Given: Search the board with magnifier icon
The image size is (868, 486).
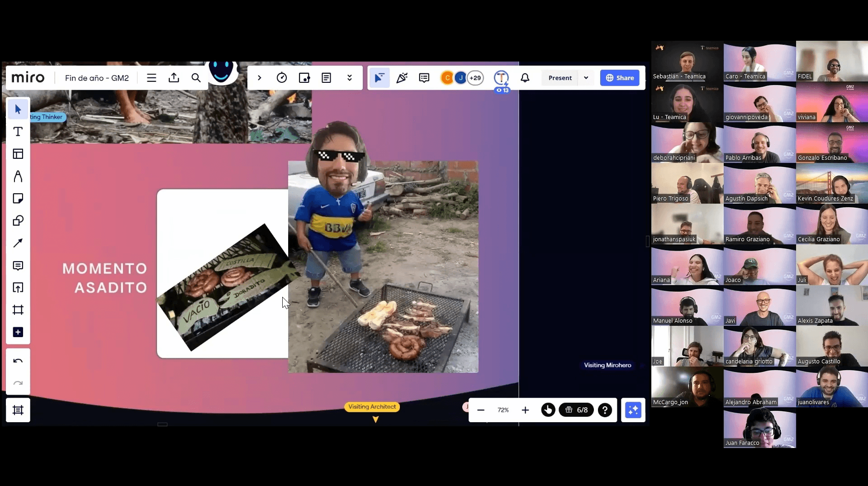Looking at the screenshot, I should pyautogui.click(x=196, y=78).
